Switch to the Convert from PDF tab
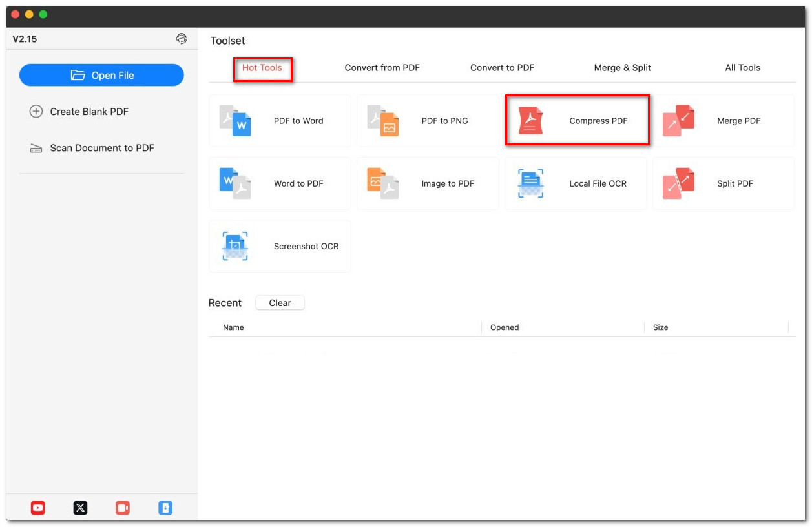Image resolution: width=812 pixels, height=527 pixels. tap(382, 68)
